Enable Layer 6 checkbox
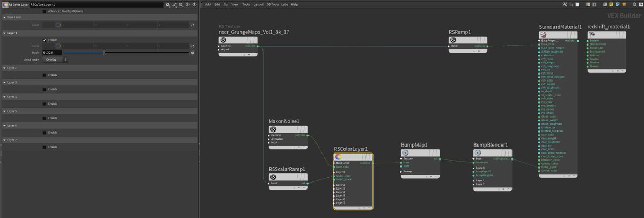The height and width of the screenshot is (218, 644). tap(45, 133)
